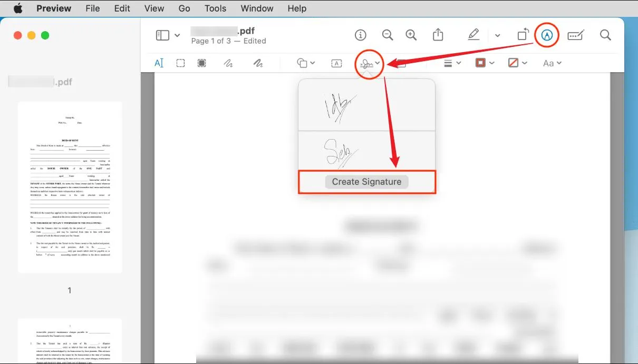Open the Go menu
The image size is (638, 364).
click(x=185, y=8)
